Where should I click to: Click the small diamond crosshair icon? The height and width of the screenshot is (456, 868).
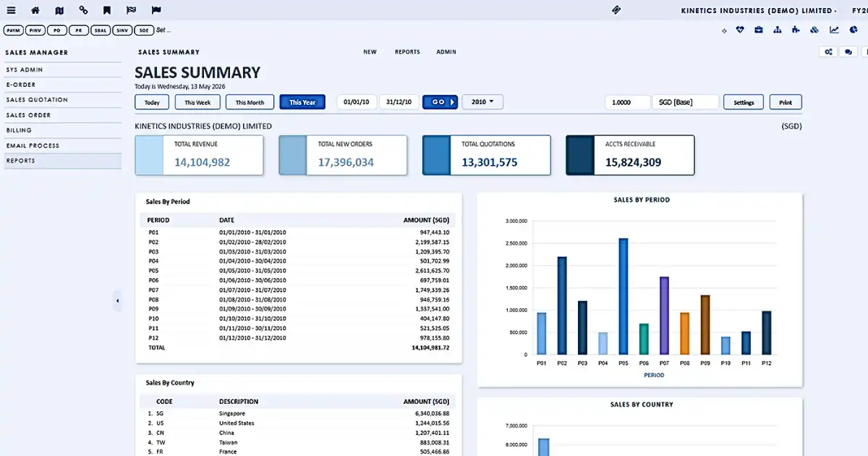(x=724, y=31)
